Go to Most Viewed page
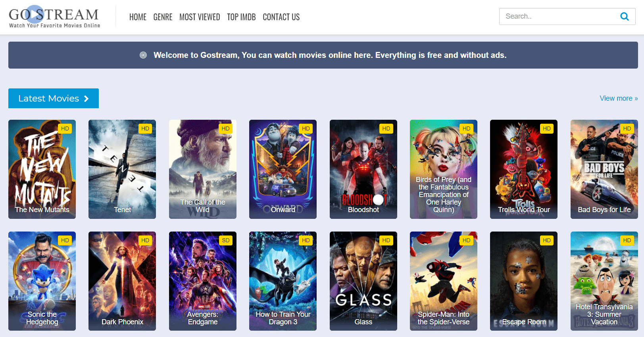644x337 pixels. (200, 17)
